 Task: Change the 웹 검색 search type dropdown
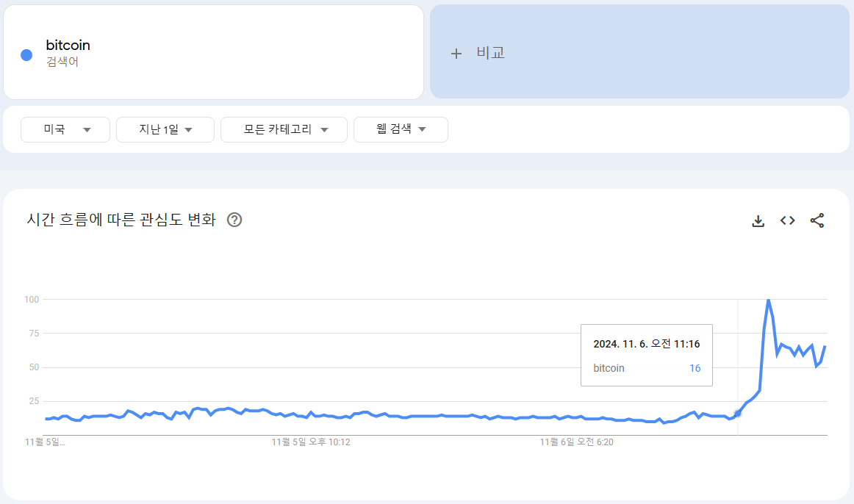click(401, 129)
